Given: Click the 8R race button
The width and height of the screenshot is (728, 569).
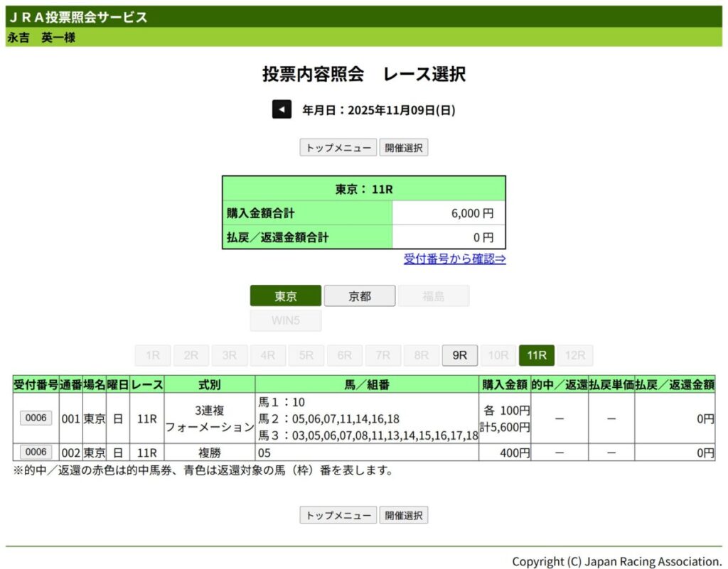Looking at the screenshot, I should click(x=422, y=356).
